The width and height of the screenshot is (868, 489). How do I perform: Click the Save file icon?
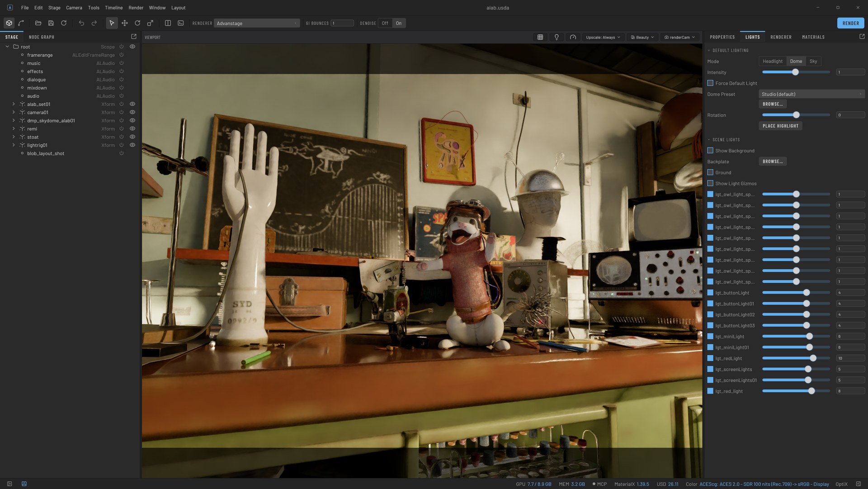[x=51, y=23]
